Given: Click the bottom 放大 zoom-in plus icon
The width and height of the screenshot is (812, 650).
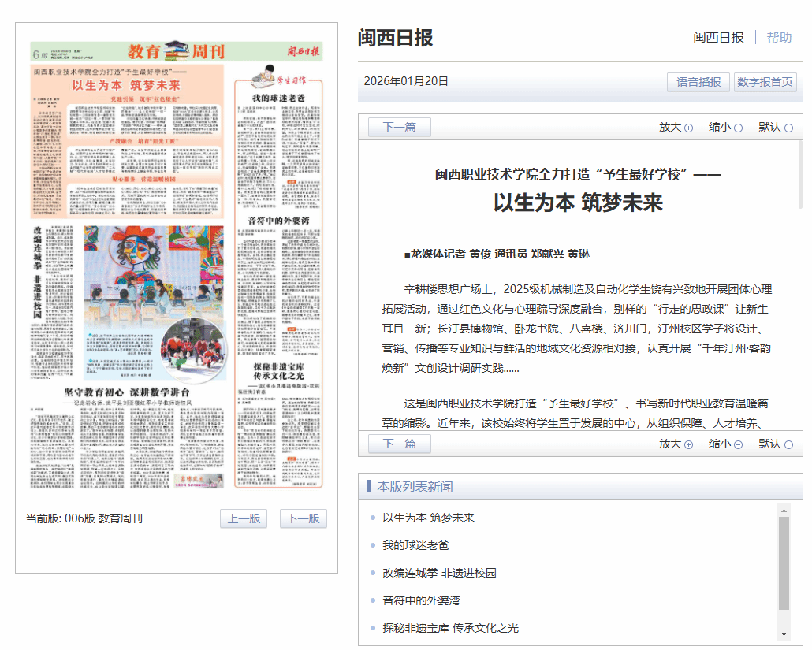Looking at the screenshot, I should (688, 444).
